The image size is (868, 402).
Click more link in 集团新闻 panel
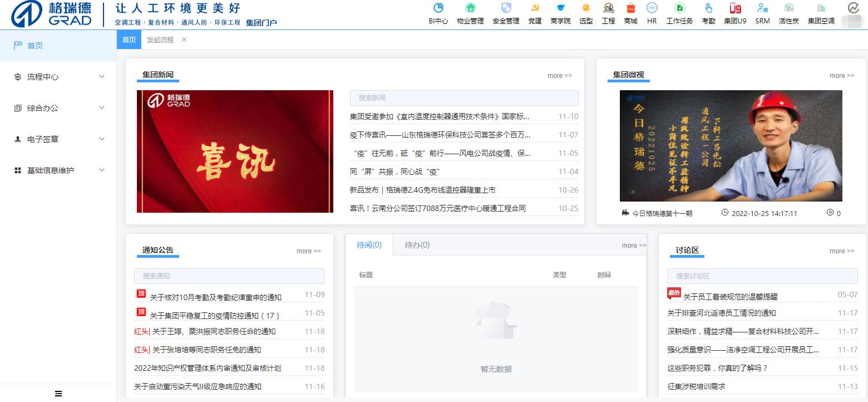pyautogui.click(x=559, y=76)
